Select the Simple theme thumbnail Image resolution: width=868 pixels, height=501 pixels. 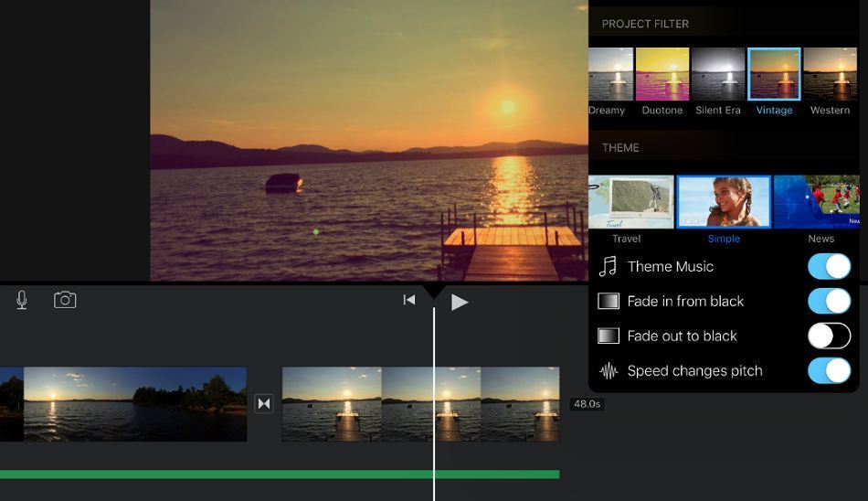[x=724, y=202]
